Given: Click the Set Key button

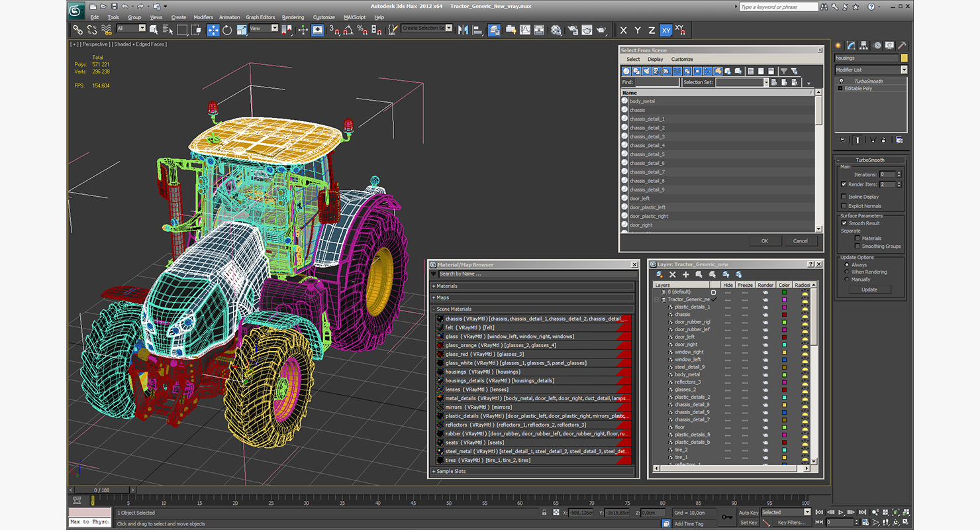Looking at the screenshot, I should click(x=748, y=522).
